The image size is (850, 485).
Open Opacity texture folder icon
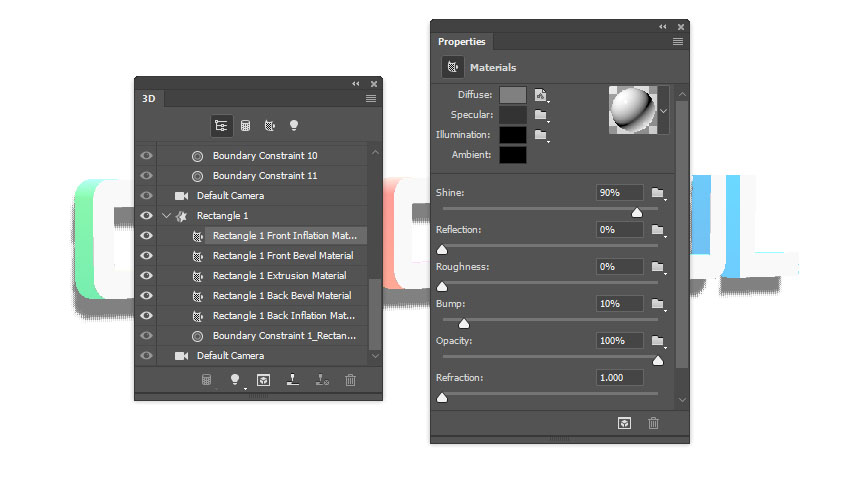point(658,341)
